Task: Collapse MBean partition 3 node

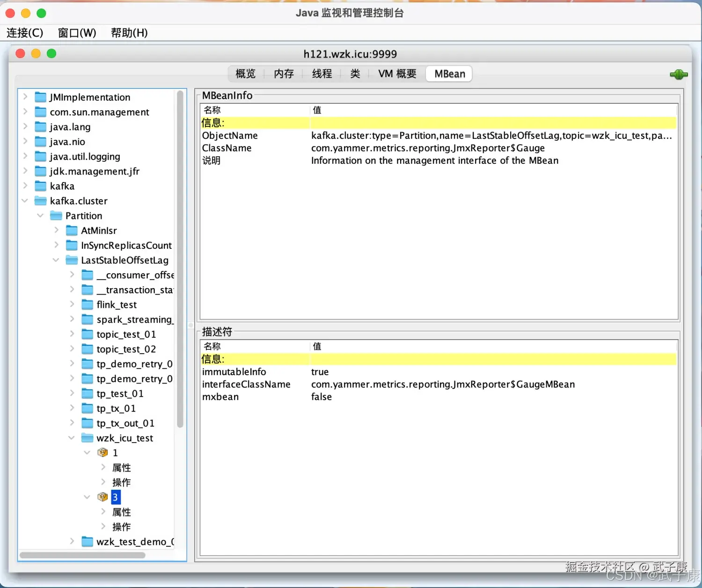Action: [87, 497]
